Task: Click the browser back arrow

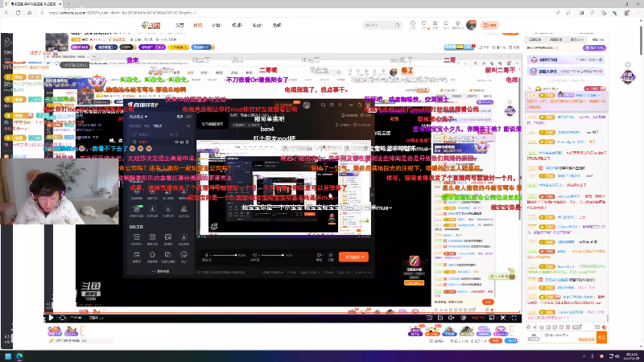Action: [6, 13]
